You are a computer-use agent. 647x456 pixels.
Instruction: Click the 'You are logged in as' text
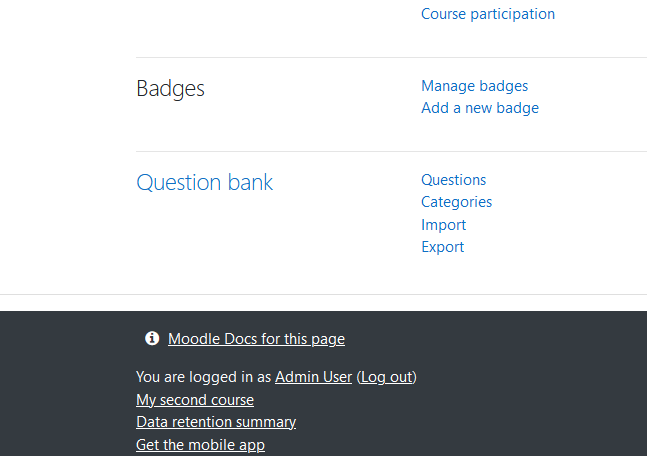[x=203, y=377]
